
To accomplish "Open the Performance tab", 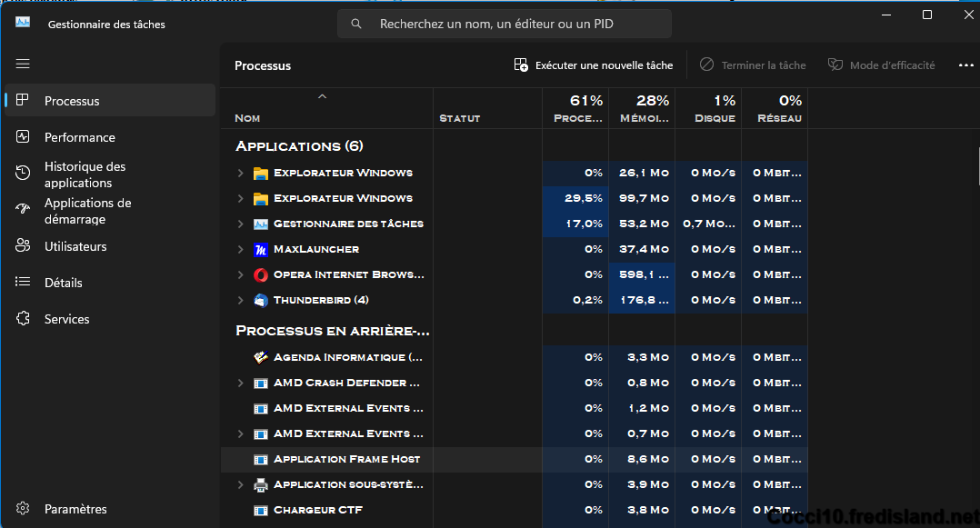I will coord(80,137).
